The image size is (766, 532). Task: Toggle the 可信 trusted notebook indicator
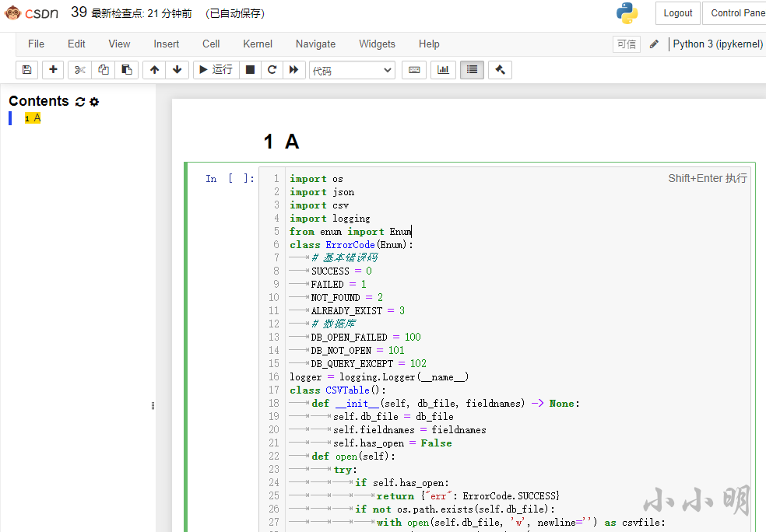pos(627,44)
